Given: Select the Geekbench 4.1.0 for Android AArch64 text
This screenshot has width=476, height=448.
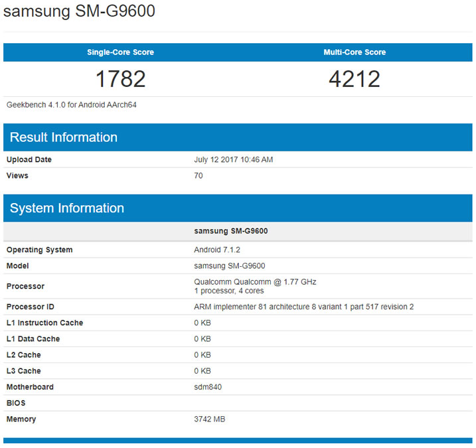Looking at the screenshot, I should (x=72, y=105).
